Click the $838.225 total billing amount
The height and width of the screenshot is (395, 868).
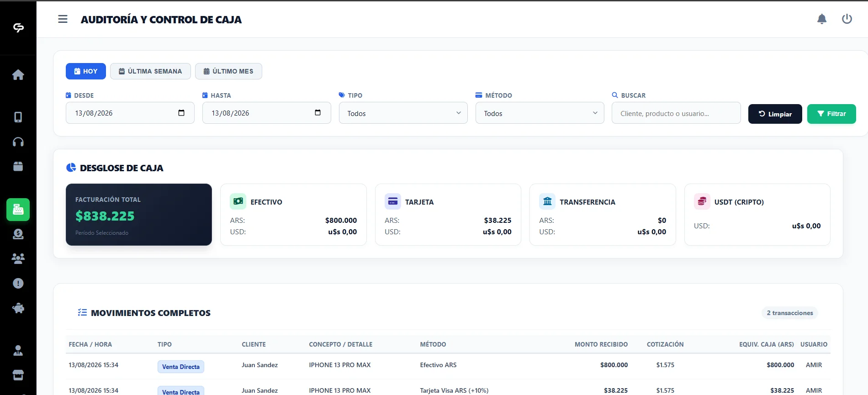tap(105, 216)
